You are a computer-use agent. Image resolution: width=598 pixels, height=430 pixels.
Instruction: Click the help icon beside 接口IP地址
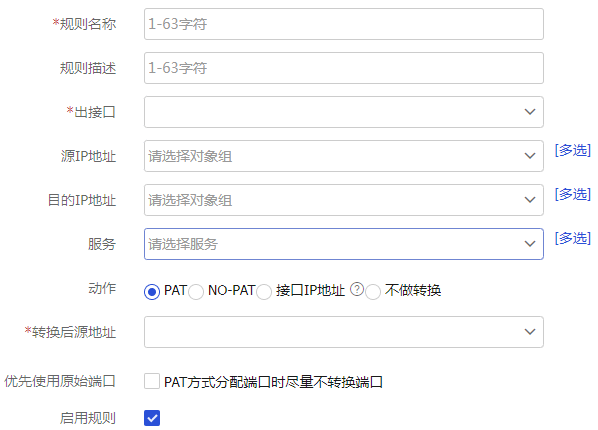coord(357,289)
